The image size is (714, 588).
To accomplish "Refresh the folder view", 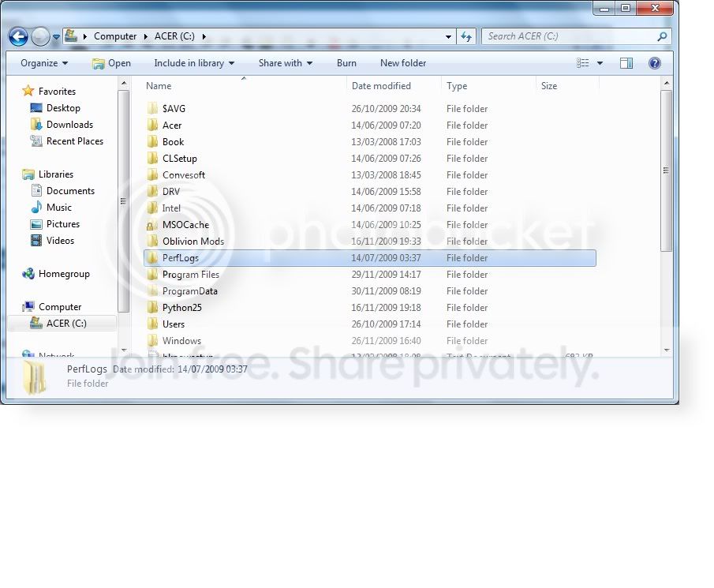I will pos(465,36).
